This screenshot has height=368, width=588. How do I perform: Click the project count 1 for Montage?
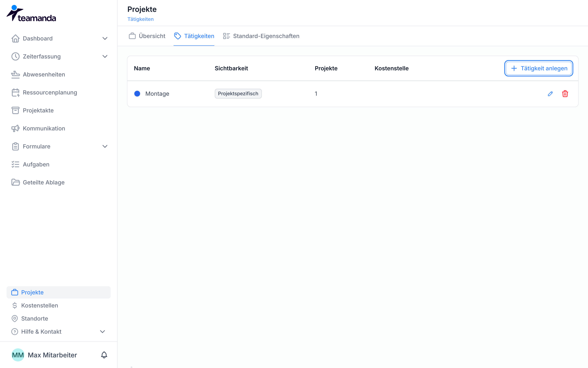point(316,94)
